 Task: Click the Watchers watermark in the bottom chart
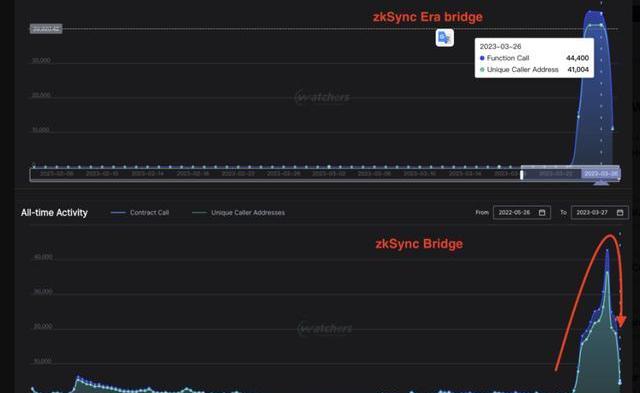pyautogui.click(x=324, y=329)
